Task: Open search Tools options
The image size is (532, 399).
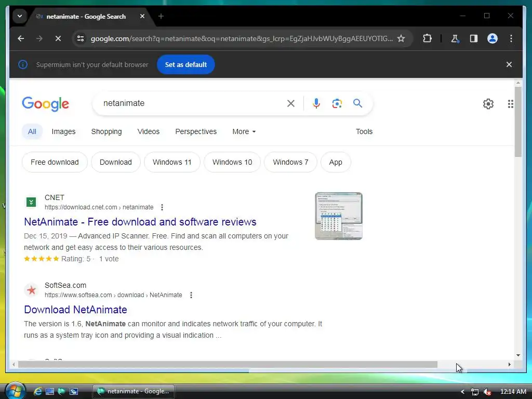Action: [364, 131]
